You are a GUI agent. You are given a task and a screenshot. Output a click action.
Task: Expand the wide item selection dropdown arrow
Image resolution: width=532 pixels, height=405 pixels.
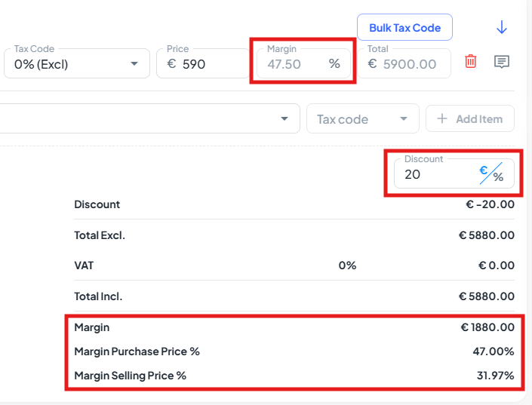[x=284, y=118]
